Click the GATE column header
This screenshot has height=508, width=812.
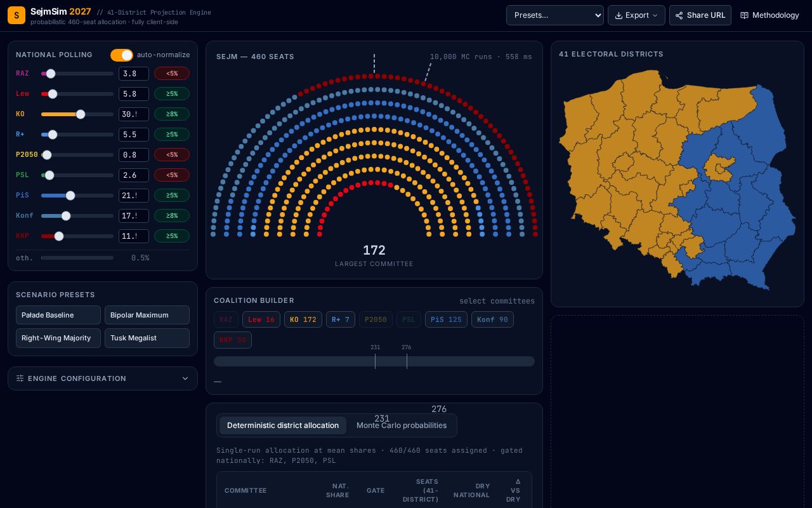[376, 491]
